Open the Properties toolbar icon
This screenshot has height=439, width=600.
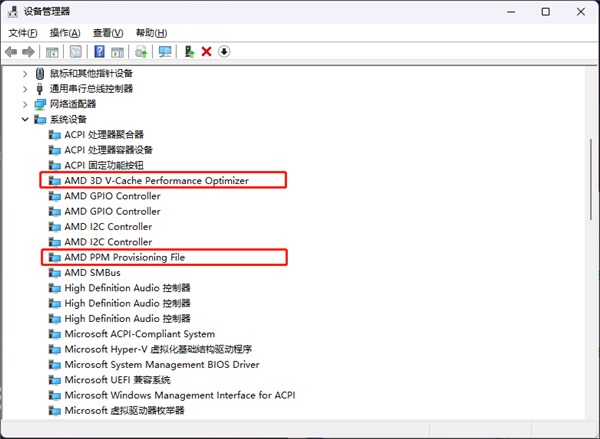(76, 52)
